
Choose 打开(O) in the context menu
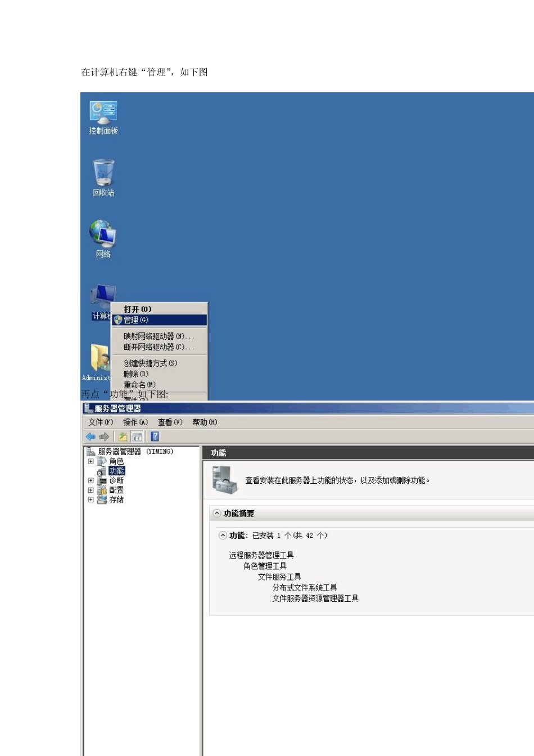pyautogui.click(x=160, y=309)
